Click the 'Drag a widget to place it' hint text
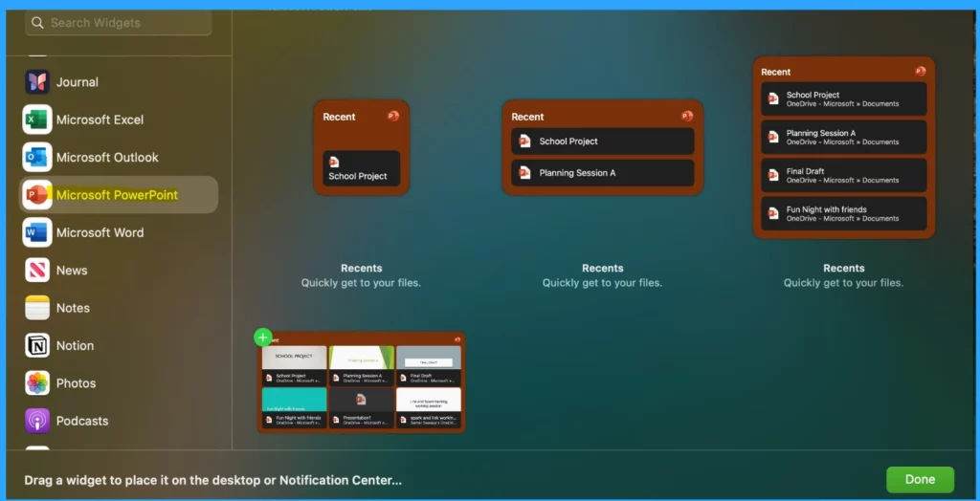Viewport: 980px width, 501px height. tap(213, 480)
